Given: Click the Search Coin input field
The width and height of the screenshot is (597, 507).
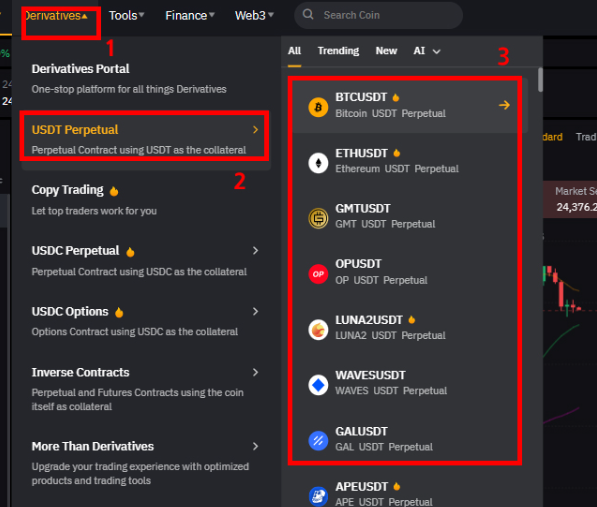Looking at the screenshot, I should point(378,15).
